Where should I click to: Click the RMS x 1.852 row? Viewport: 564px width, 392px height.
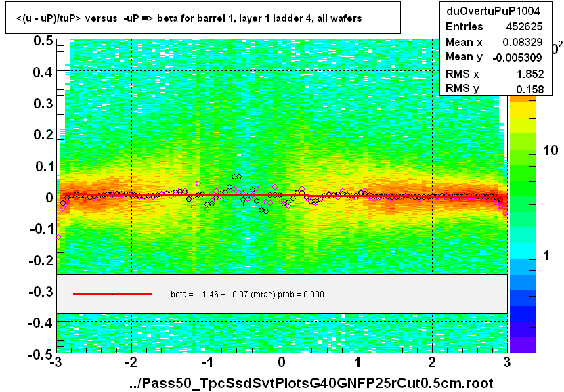coord(494,74)
